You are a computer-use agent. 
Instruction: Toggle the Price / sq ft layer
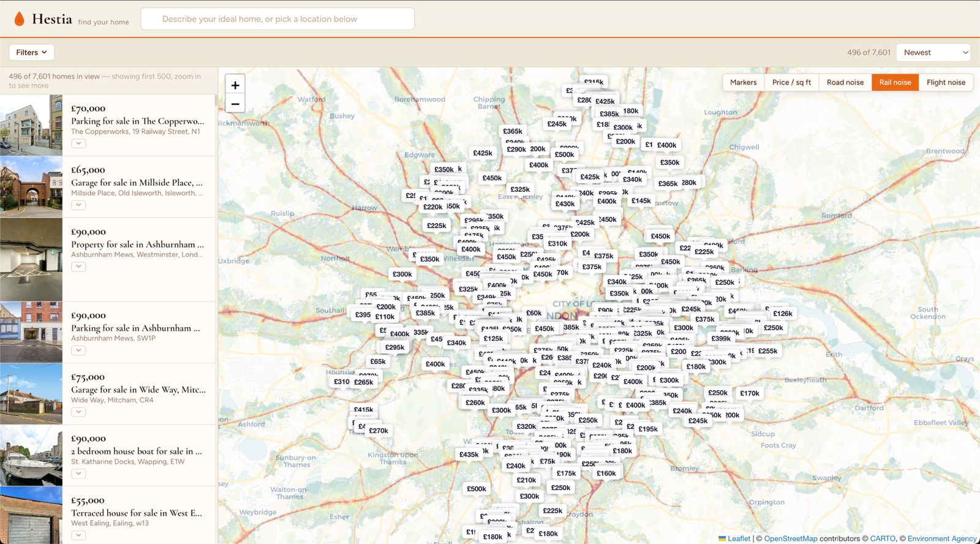[791, 82]
